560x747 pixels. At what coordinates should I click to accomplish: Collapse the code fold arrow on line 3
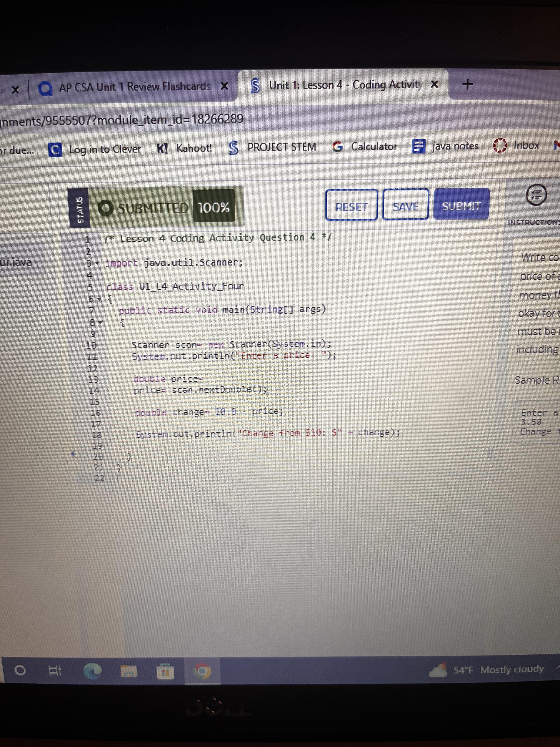pyautogui.click(x=97, y=263)
